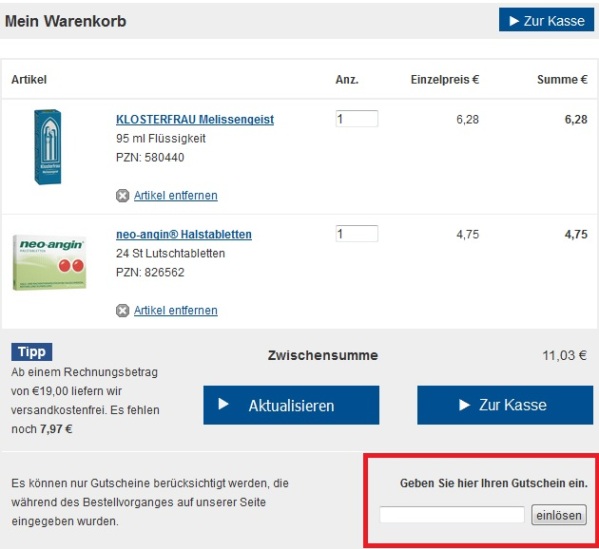Click the bold 6,28 sum value
Screen dimensions: 599x549
(x=576, y=120)
